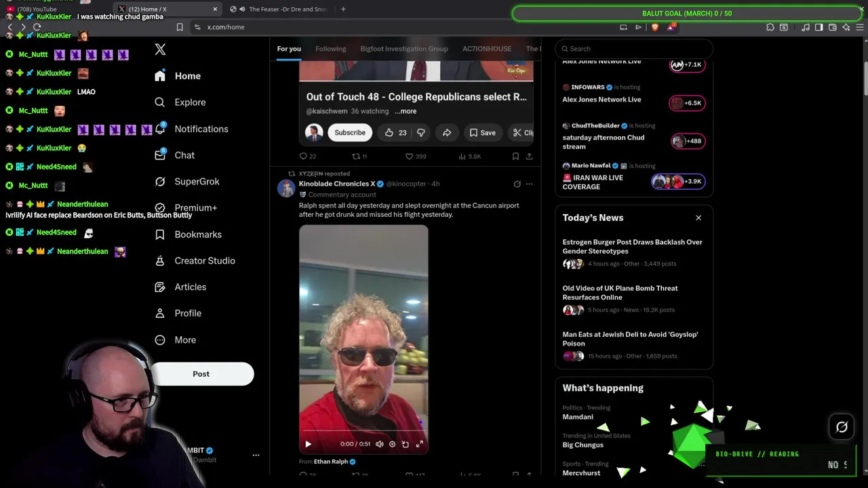Open the Explore page
The width and height of the screenshot is (868, 488).
click(x=180, y=102)
